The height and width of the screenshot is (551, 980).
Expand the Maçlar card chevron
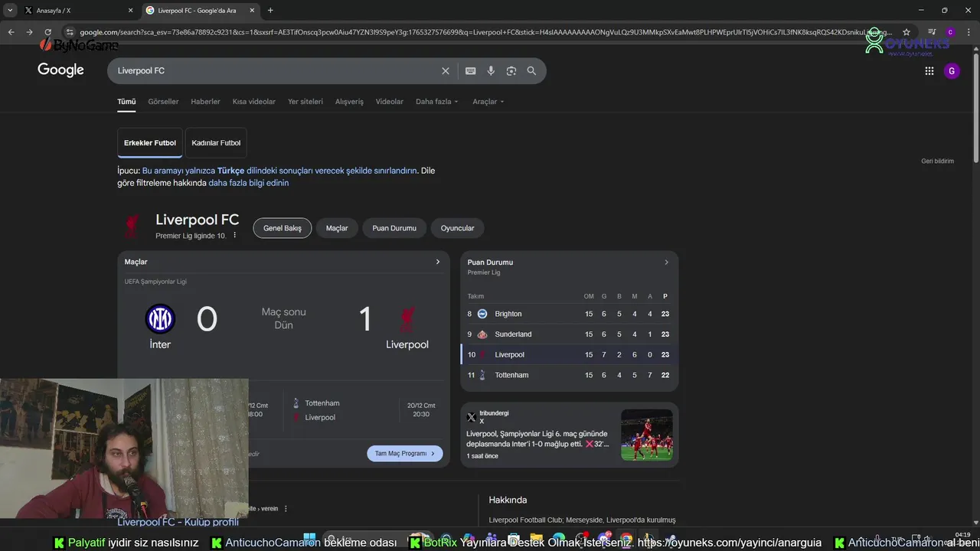click(x=438, y=262)
